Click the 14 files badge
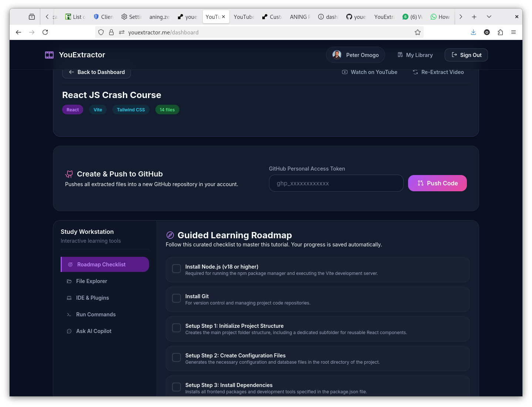532x407 pixels. (167, 110)
